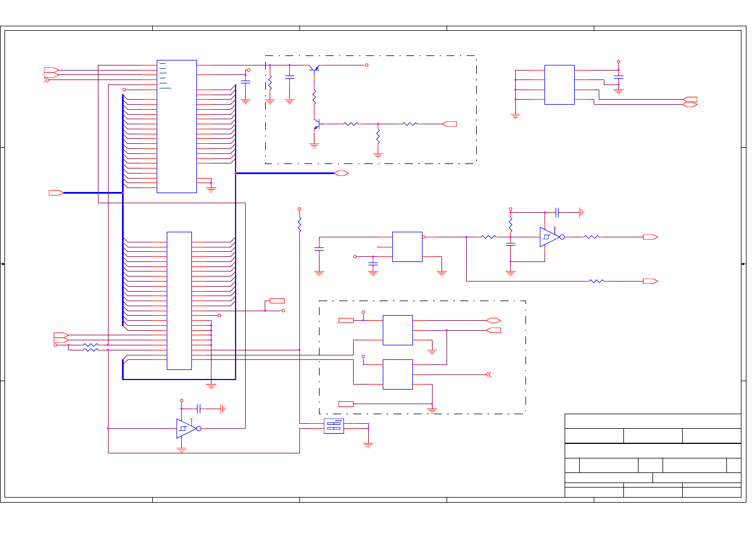This screenshot has height=534, width=756.
Task: Select the IC block with the bubble output pin
Action: click(x=407, y=247)
